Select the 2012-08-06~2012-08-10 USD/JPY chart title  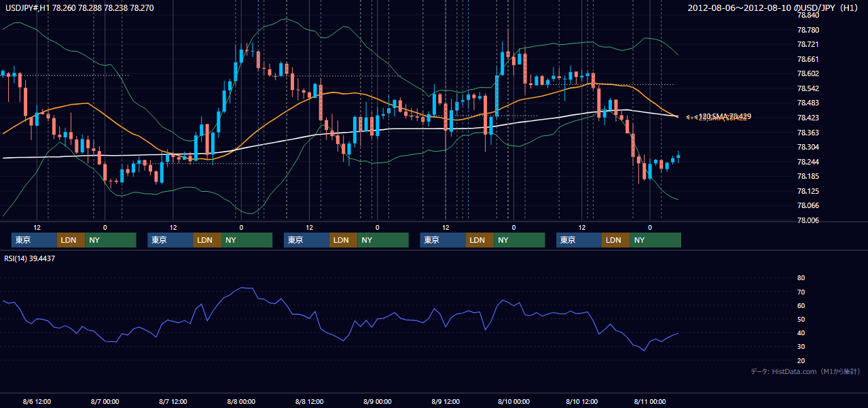pyautogui.click(x=774, y=8)
